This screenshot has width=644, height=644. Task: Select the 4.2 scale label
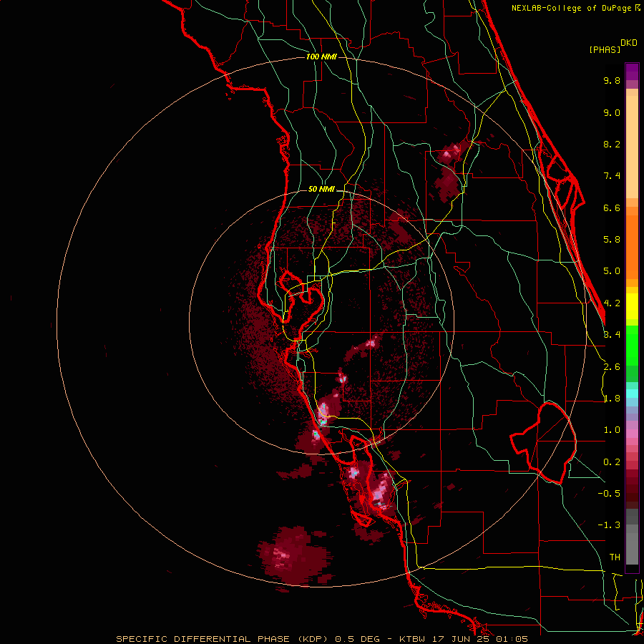click(x=612, y=303)
